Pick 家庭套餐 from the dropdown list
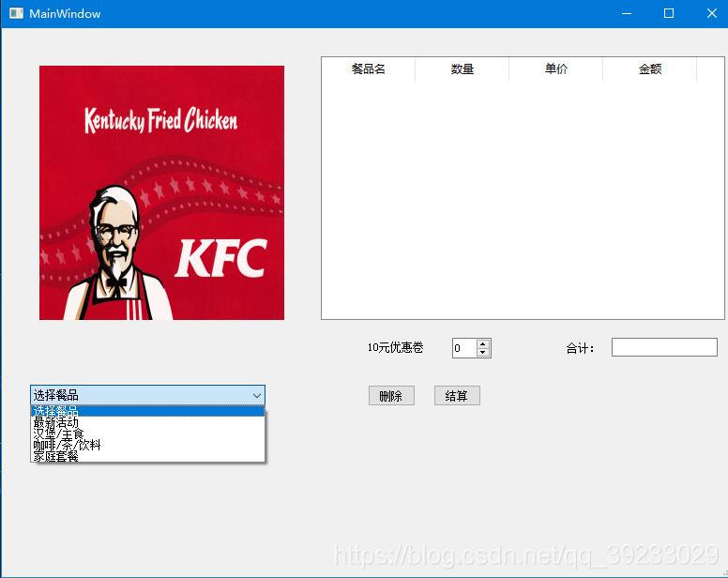 click(147, 456)
